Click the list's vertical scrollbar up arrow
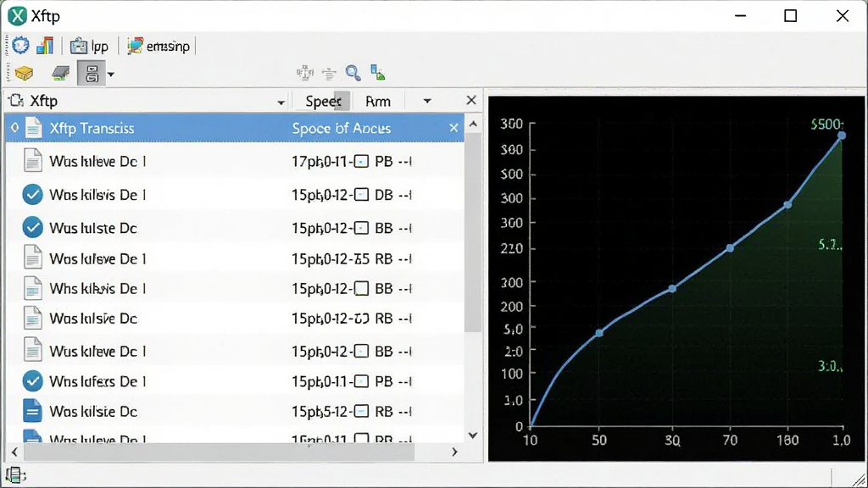Screen dimensions: 868x488 click(x=473, y=124)
